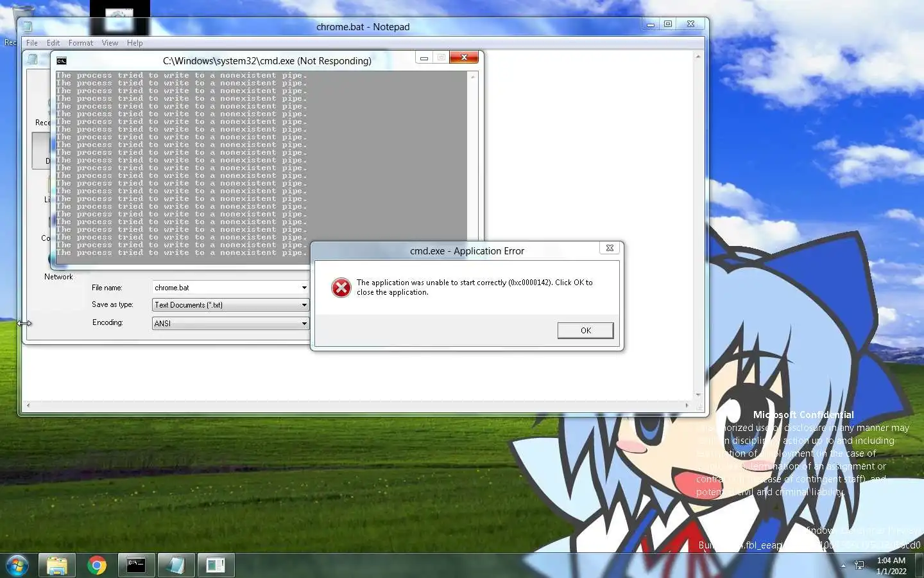Click the cmd.exe title bar system icon
The image size is (924, 578).
coord(62,61)
